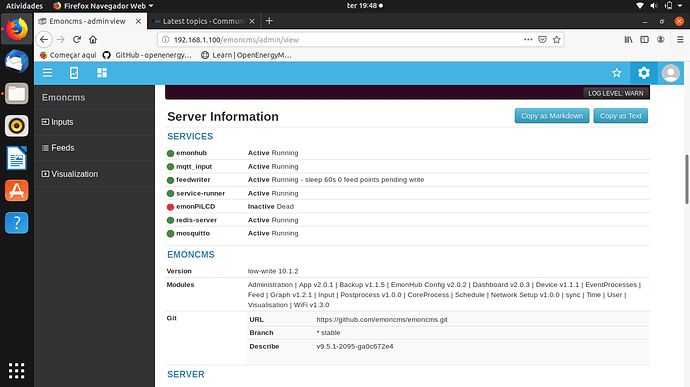This screenshot has height=387, width=690.
Task: Click the service-runner service name
Action: [201, 193]
